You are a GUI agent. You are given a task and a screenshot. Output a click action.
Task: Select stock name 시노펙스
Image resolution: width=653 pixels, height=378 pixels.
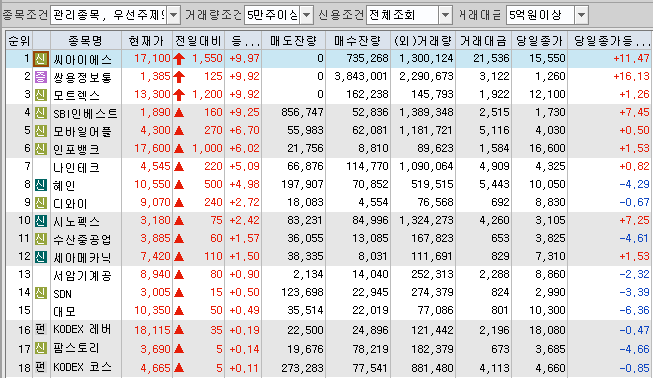coord(77,221)
